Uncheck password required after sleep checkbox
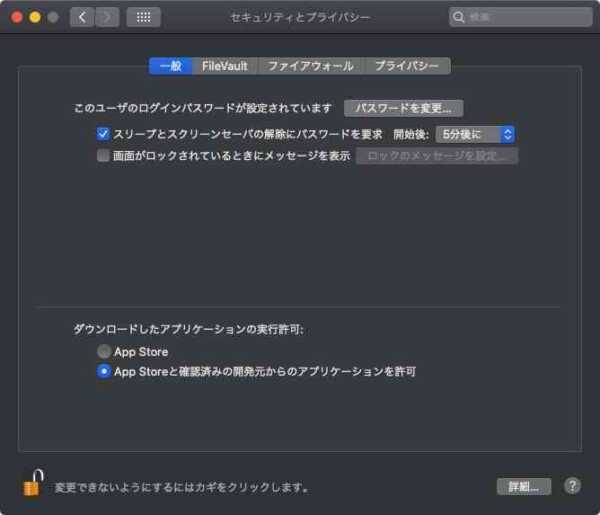 103,133
